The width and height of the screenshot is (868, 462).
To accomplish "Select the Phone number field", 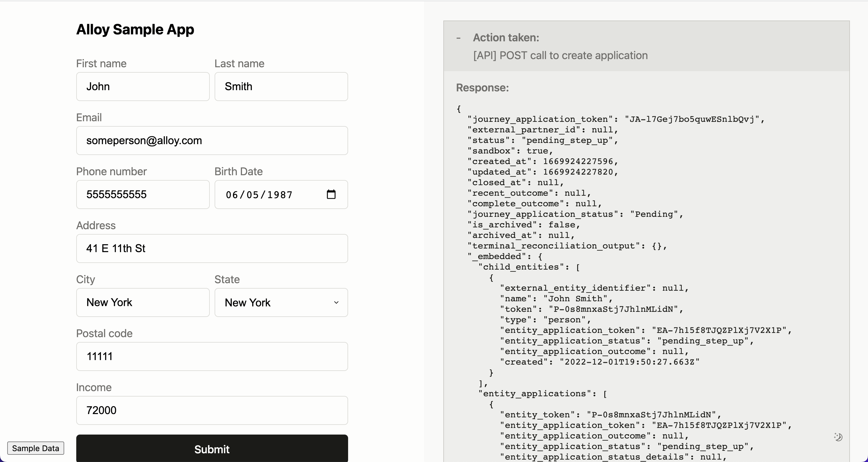I will click(x=143, y=195).
